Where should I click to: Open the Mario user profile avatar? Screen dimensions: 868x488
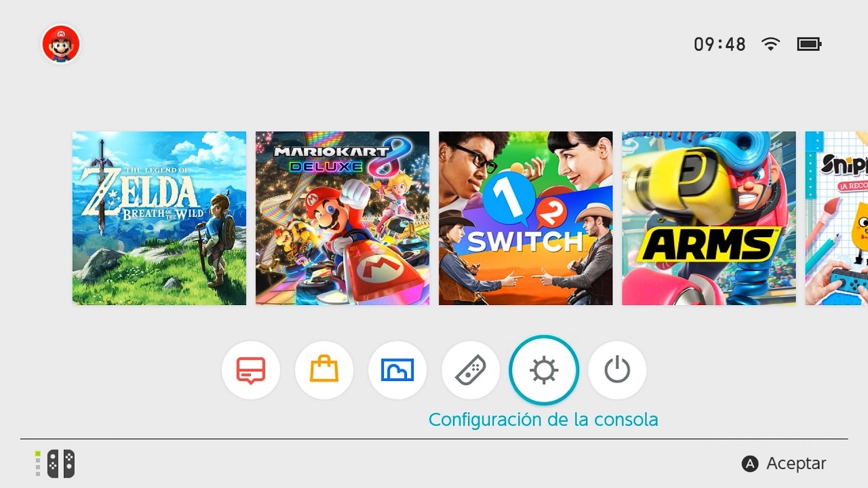tap(61, 44)
